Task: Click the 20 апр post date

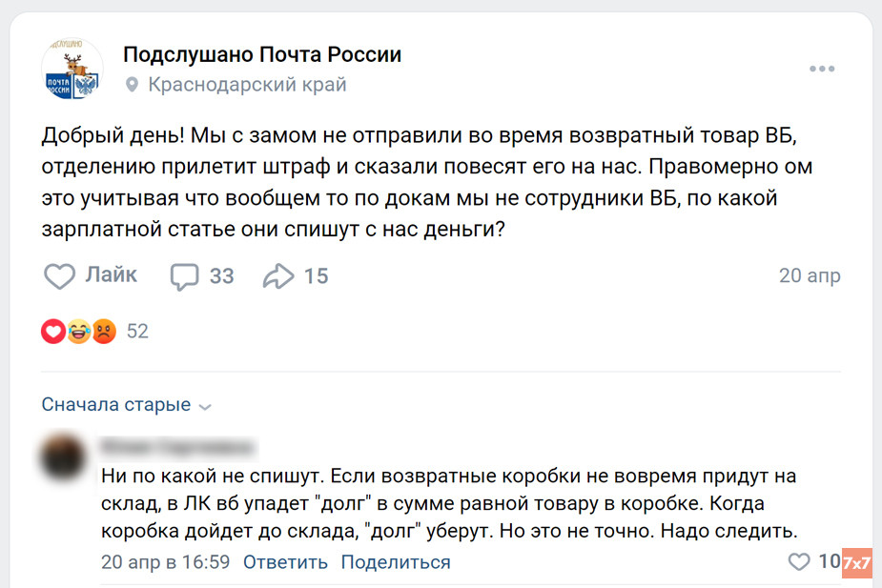Action: pos(810,275)
